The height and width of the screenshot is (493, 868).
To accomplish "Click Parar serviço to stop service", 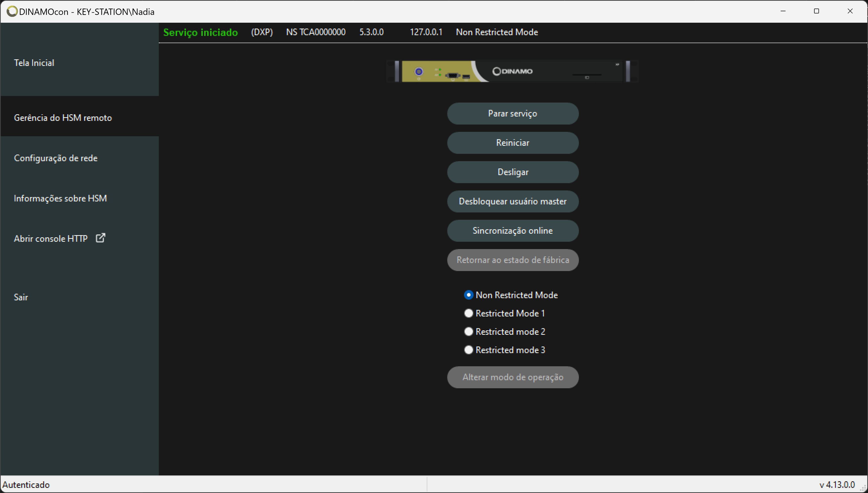I will click(513, 113).
